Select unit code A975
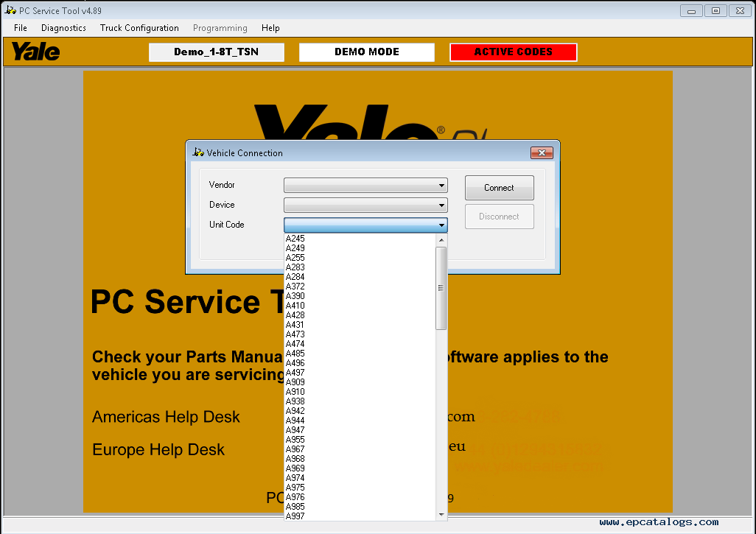Image resolution: width=756 pixels, height=534 pixels. [x=360, y=488]
